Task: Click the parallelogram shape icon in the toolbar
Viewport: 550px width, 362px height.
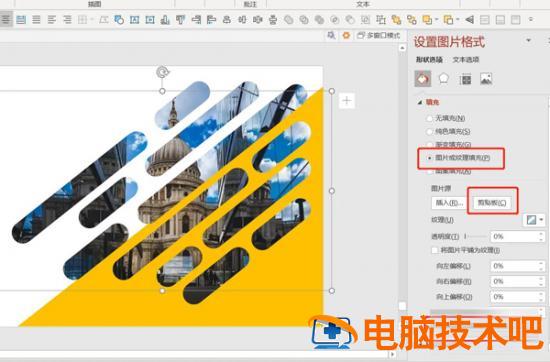Action: pos(103,20)
